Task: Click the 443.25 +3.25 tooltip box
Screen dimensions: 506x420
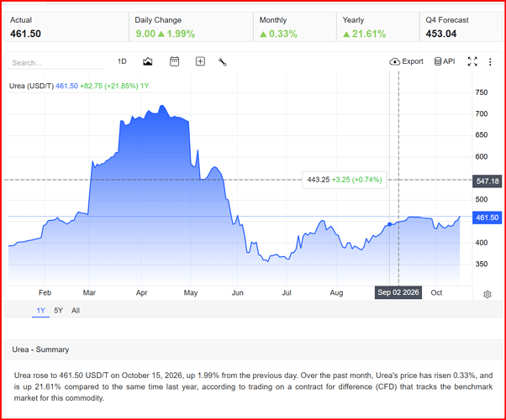Action: pos(345,180)
